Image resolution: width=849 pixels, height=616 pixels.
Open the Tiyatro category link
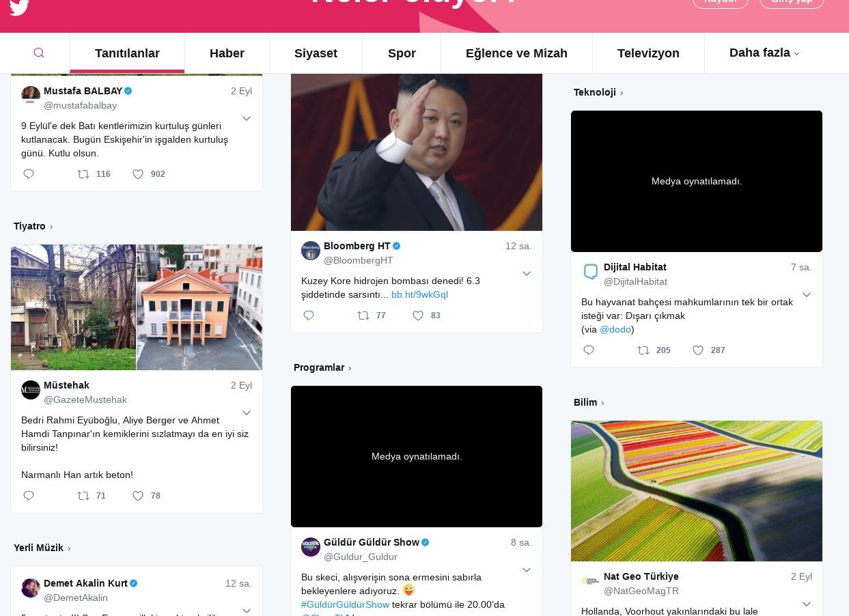(x=33, y=226)
